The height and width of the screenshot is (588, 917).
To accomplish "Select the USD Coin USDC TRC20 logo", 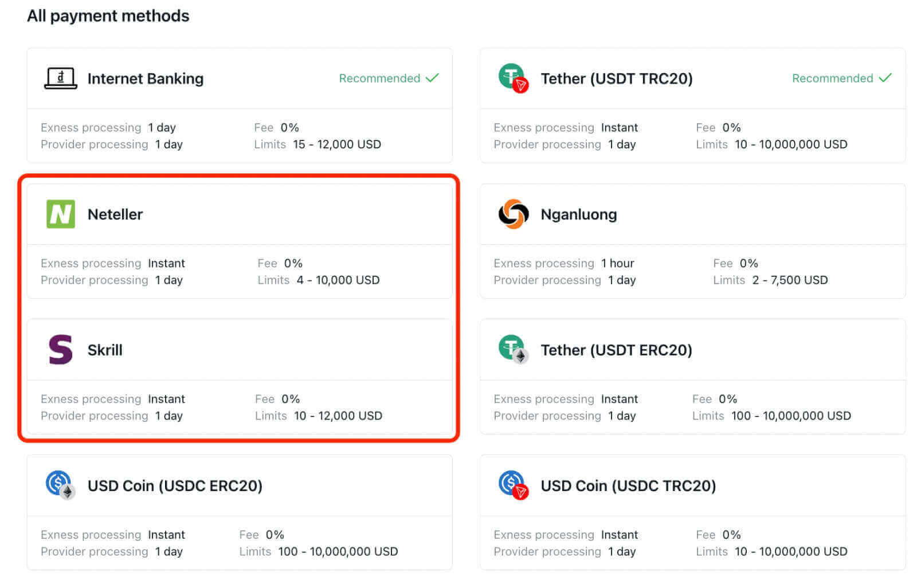I will coord(513,485).
